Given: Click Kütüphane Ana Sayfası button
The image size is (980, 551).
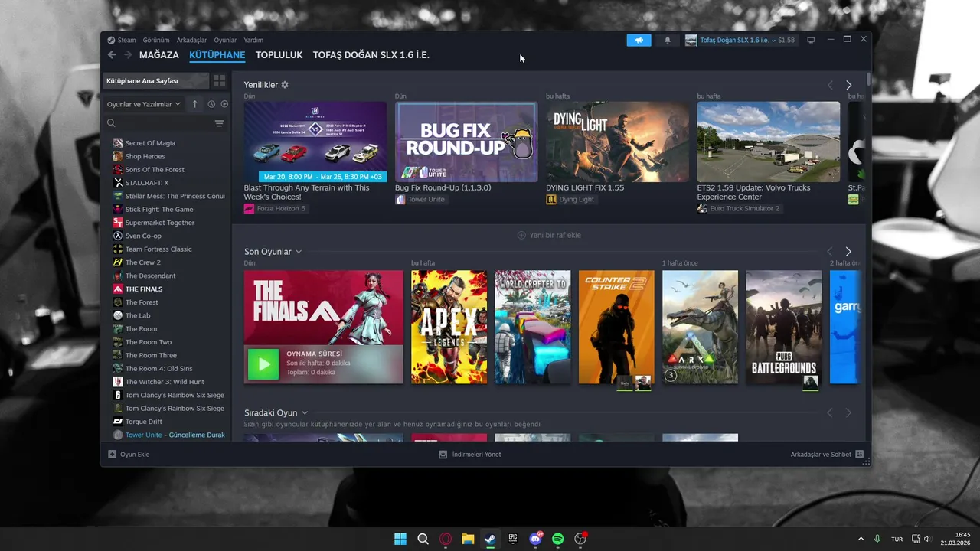Looking at the screenshot, I should point(156,80).
